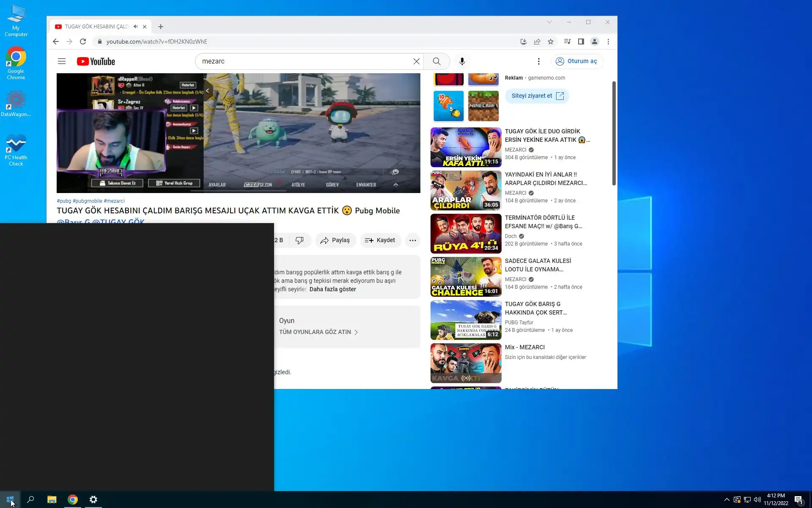Open the YouTube hamburger guide menu
The width and height of the screenshot is (812, 508).
[62, 61]
